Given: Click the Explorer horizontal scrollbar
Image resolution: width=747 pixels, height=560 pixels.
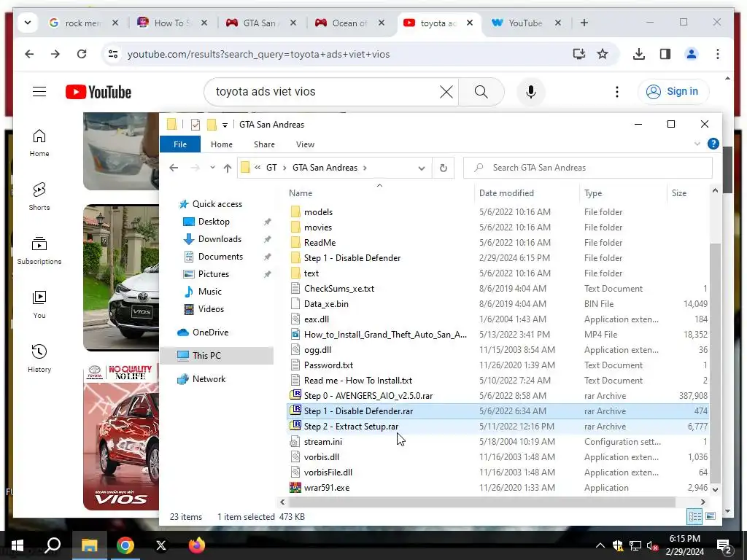Looking at the screenshot, I should 481,502.
